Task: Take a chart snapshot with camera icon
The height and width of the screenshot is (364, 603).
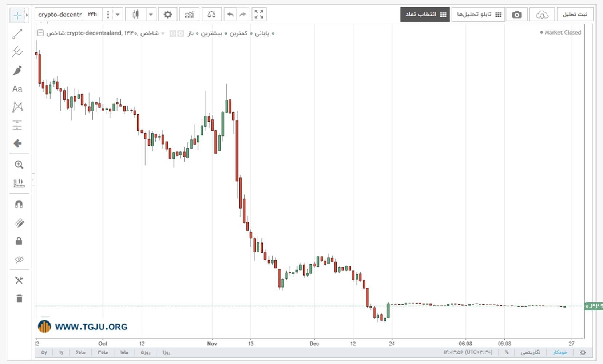Action: [517, 15]
